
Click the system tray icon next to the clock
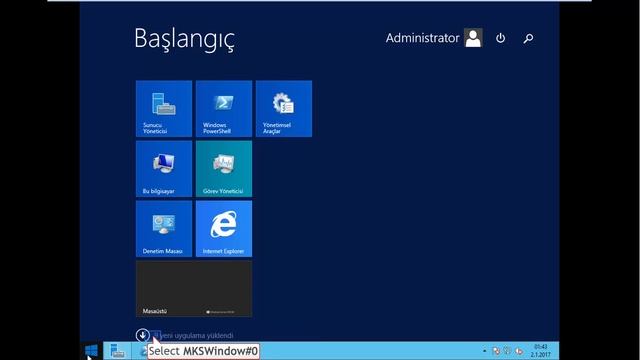pos(519,351)
